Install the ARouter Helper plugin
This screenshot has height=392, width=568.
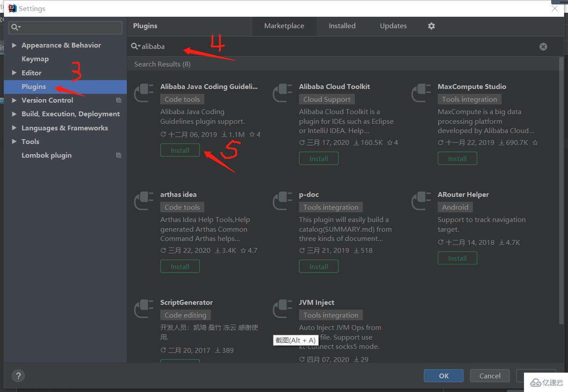[457, 259]
